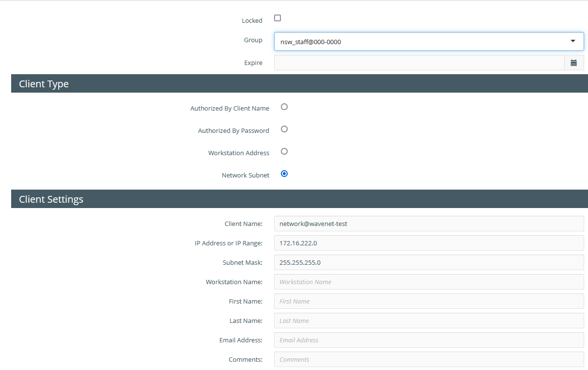The width and height of the screenshot is (588, 370).
Task: Focus the IP Address or IP Range field
Action: [428, 243]
